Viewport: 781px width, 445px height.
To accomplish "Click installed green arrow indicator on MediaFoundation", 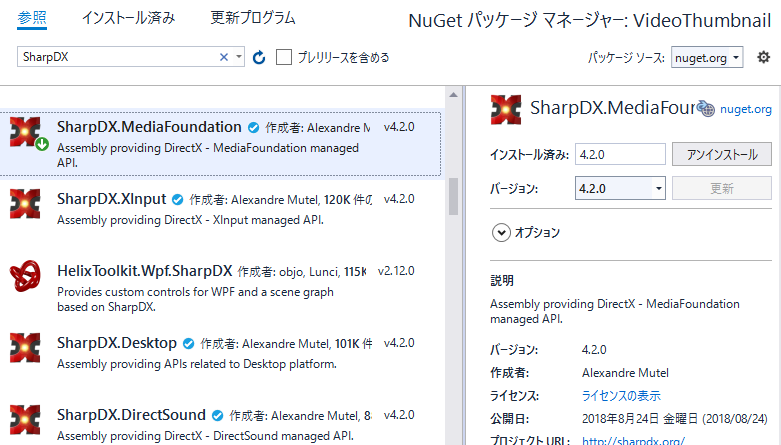I will [x=42, y=145].
